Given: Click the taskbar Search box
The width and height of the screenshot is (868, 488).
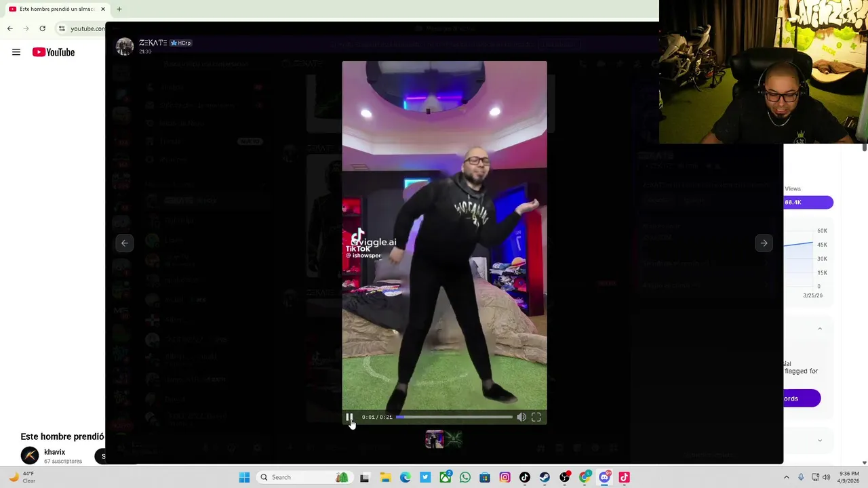Looking at the screenshot, I should point(304,477).
